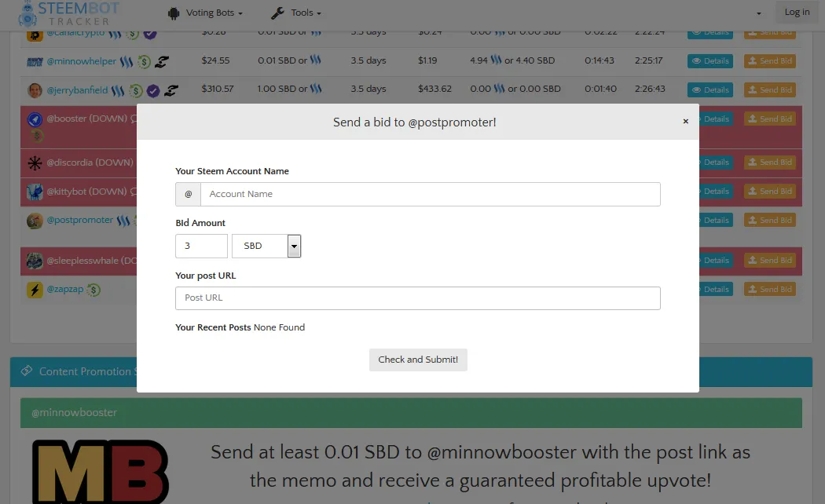This screenshot has height=504, width=825.
Task: Expand the caret dropdown beside Log in
Action: tap(759, 13)
